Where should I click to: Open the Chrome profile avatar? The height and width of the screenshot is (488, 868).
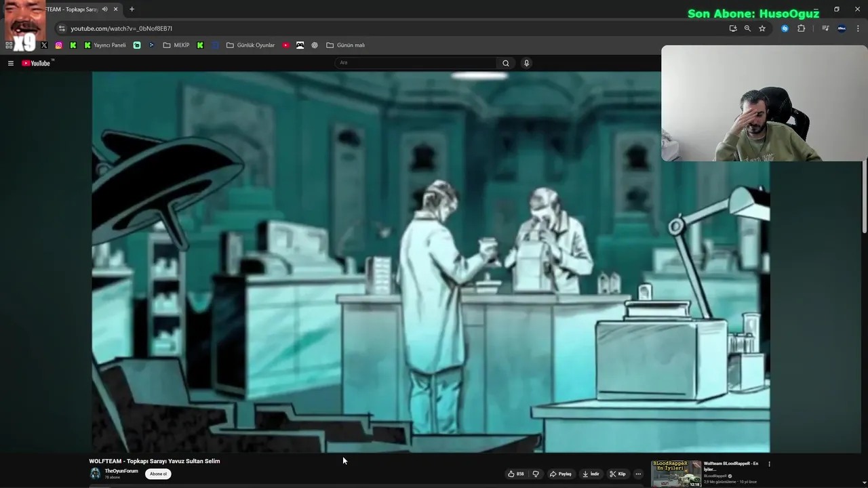pyautogui.click(x=842, y=28)
